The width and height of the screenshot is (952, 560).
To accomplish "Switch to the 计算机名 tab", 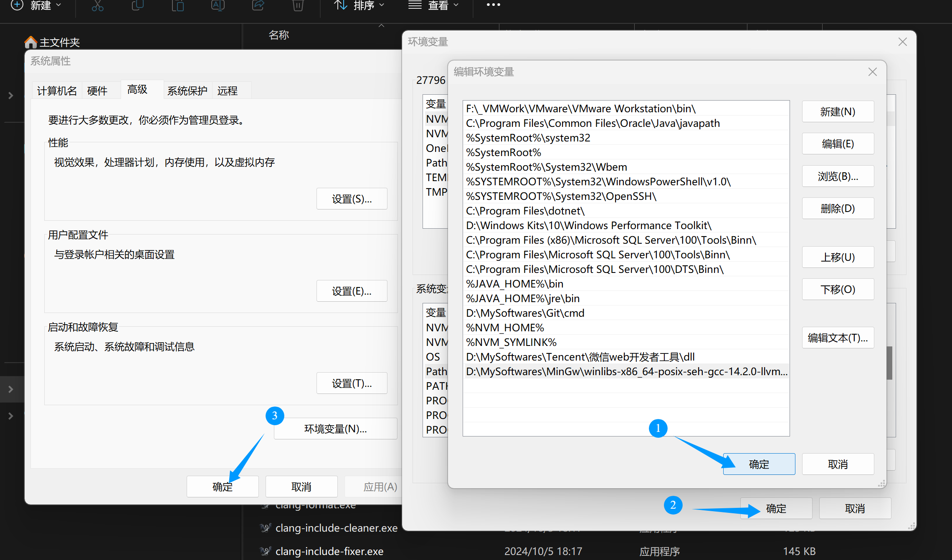I will coord(57,91).
